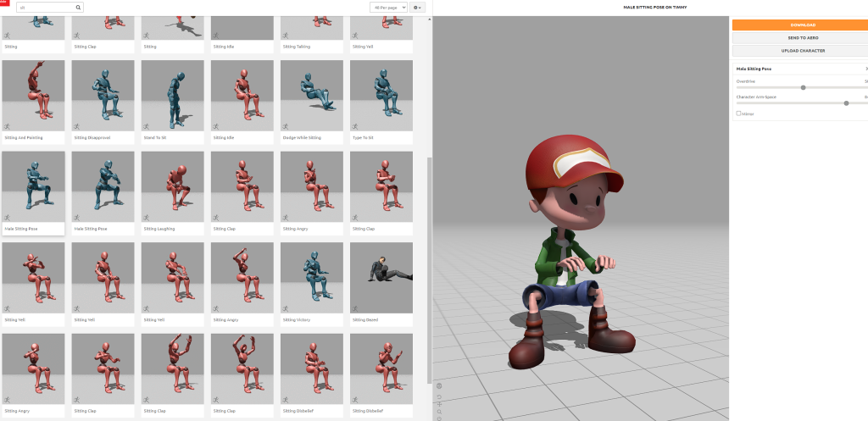Click the camera view icon at the viewport's lower left
The height and width of the screenshot is (421, 868).
tap(439, 387)
